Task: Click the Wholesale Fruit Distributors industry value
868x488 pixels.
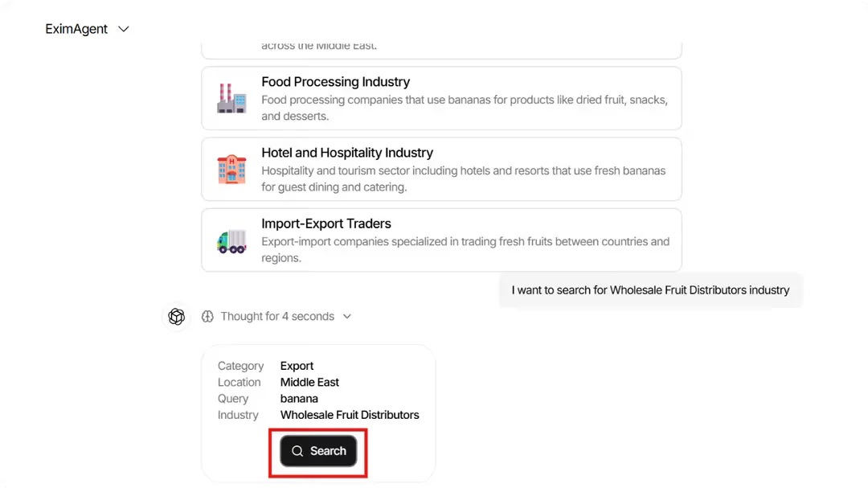Action: coord(350,415)
